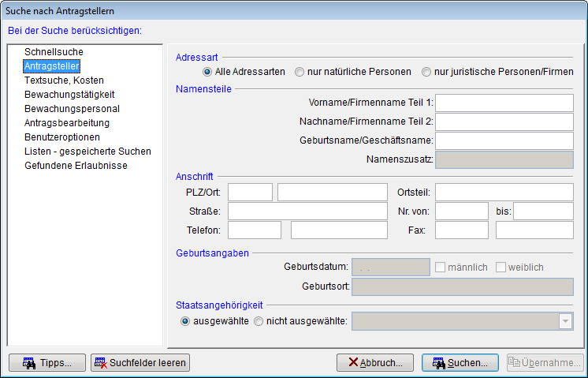588x378 pixels.
Task: Click the clear search fields icon
Action: (x=100, y=363)
